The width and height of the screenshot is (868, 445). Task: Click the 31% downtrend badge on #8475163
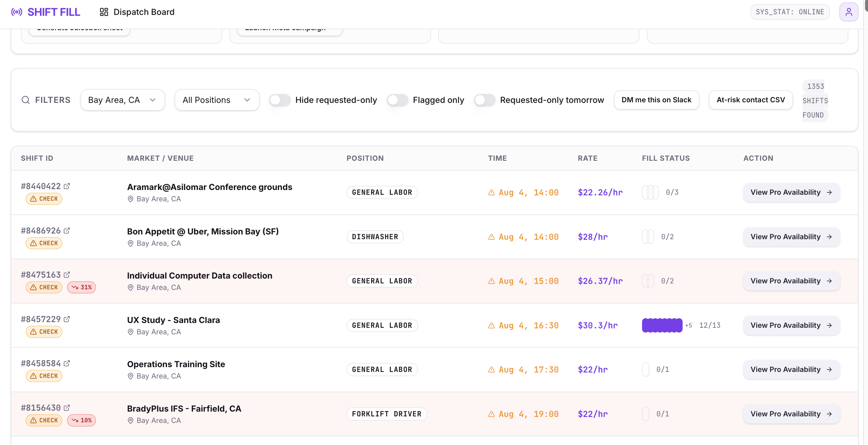tap(82, 287)
